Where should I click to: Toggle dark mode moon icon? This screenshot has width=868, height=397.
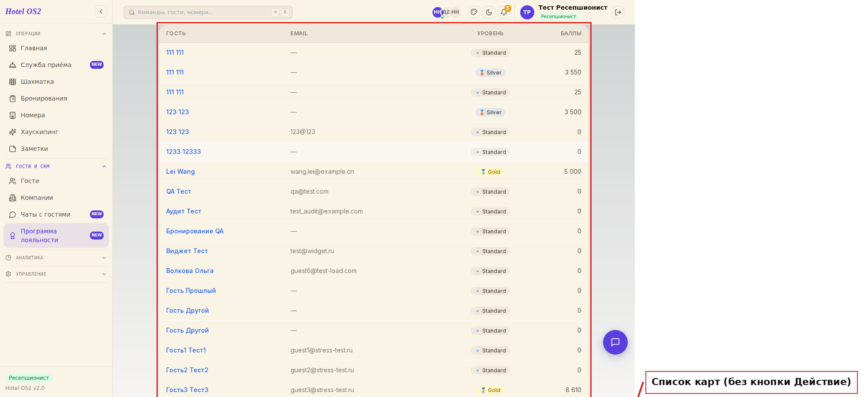pyautogui.click(x=489, y=12)
